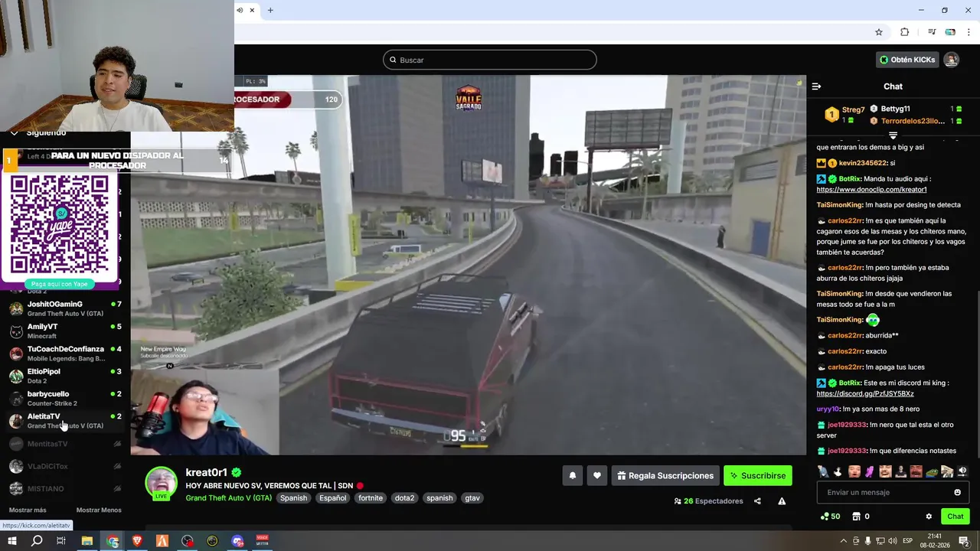The image size is (980, 551).
Task: Collapse the Siguiendo section chevron
Action: click(x=14, y=133)
